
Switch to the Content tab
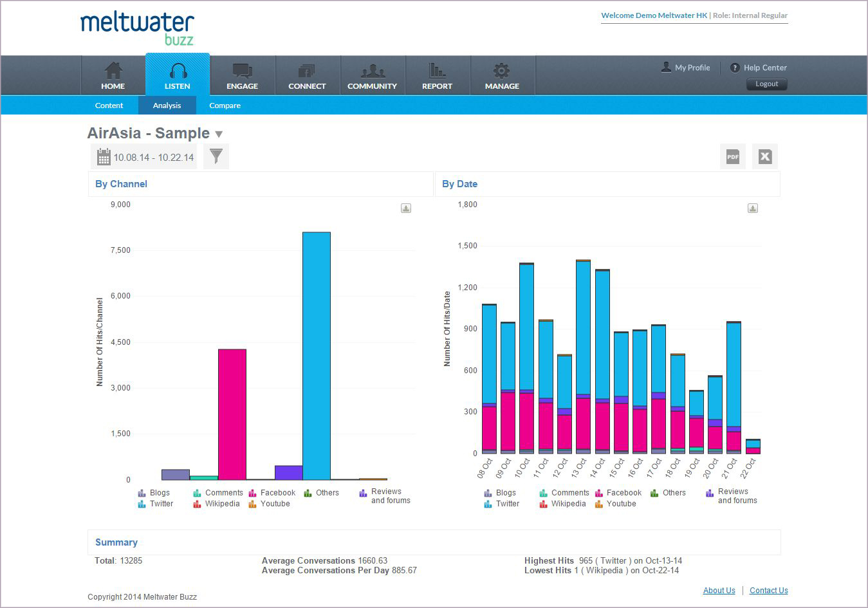[x=109, y=106]
